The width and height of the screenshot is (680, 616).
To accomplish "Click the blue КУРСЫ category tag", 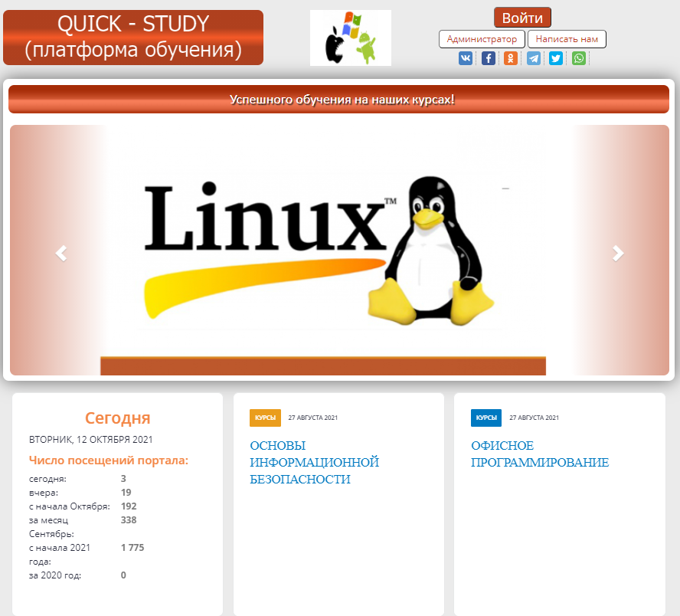I will click(486, 418).
